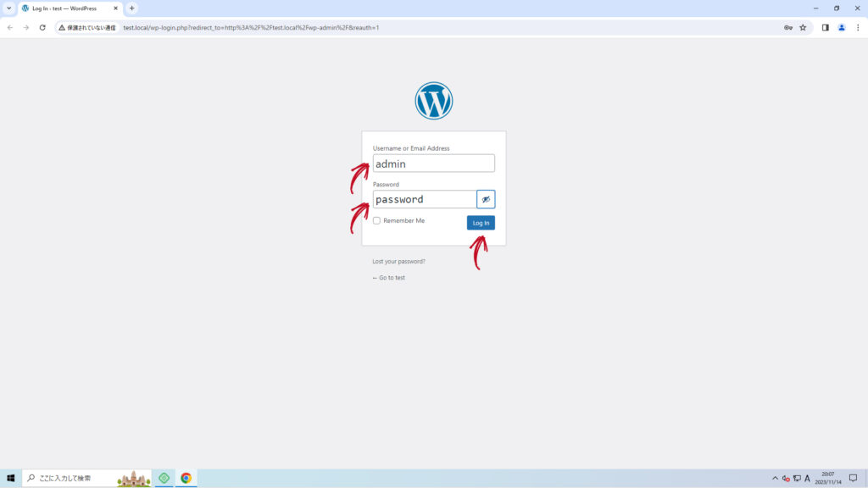The width and height of the screenshot is (868, 488).
Task: Restore down the Chrome window
Action: pos(837,8)
